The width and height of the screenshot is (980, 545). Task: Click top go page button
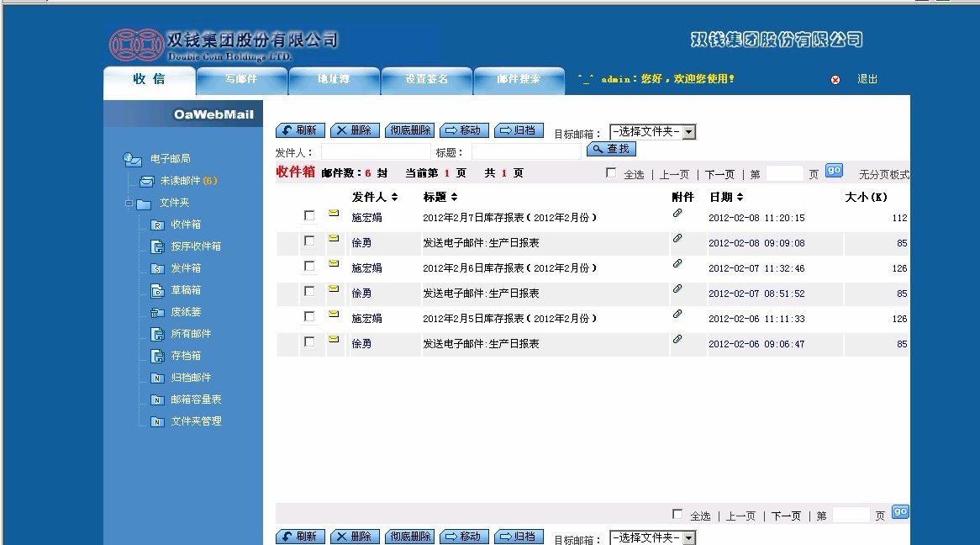(834, 170)
